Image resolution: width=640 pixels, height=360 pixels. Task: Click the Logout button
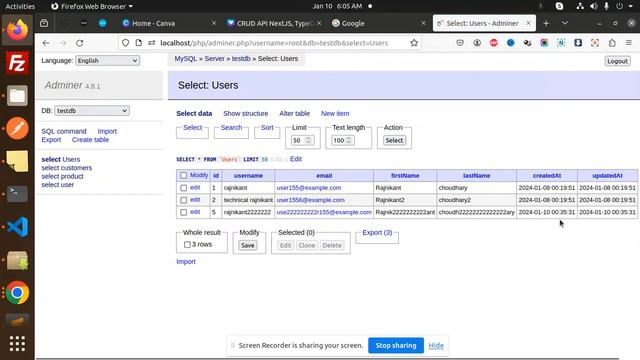click(x=617, y=61)
